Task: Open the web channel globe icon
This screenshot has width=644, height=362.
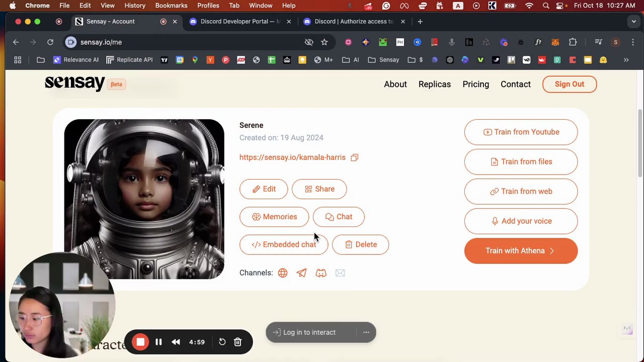Action: pos(283,273)
